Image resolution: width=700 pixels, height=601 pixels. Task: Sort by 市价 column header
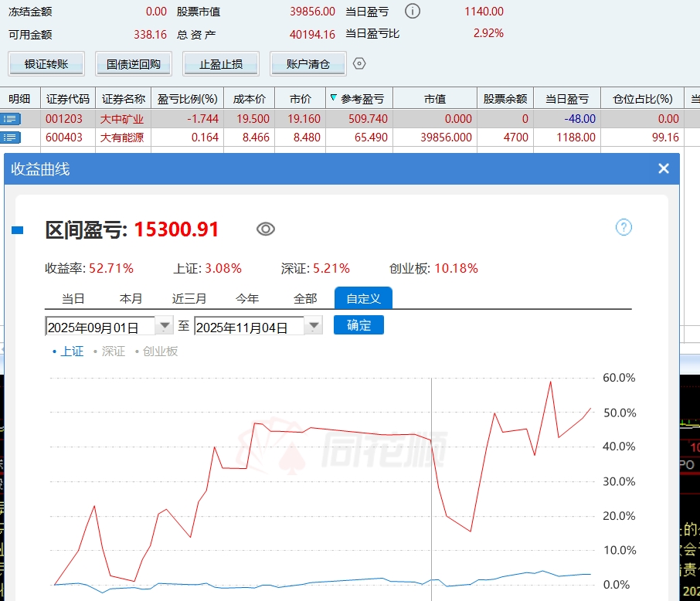(301, 99)
